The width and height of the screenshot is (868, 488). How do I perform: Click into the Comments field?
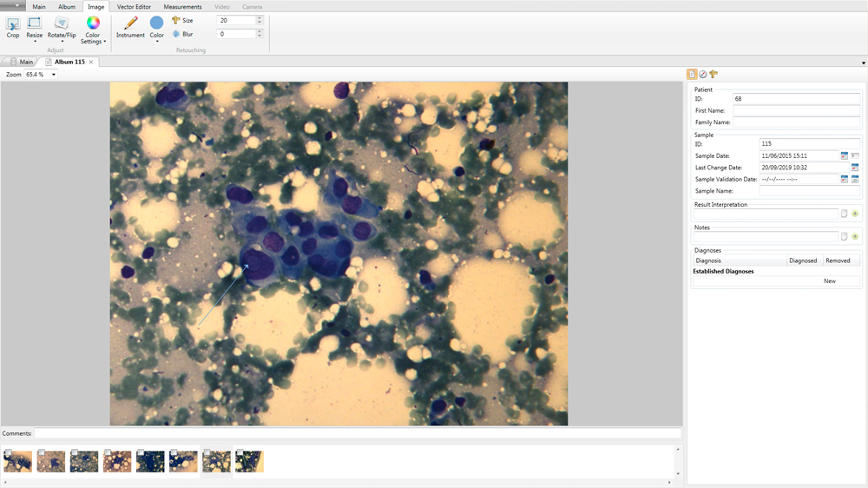click(358, 433)
